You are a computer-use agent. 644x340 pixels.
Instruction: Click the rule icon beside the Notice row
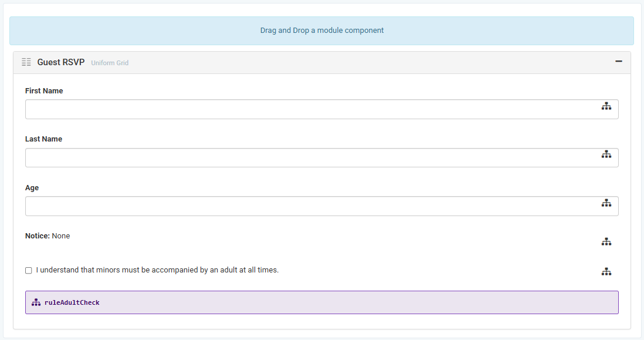(x=606, y=242)
